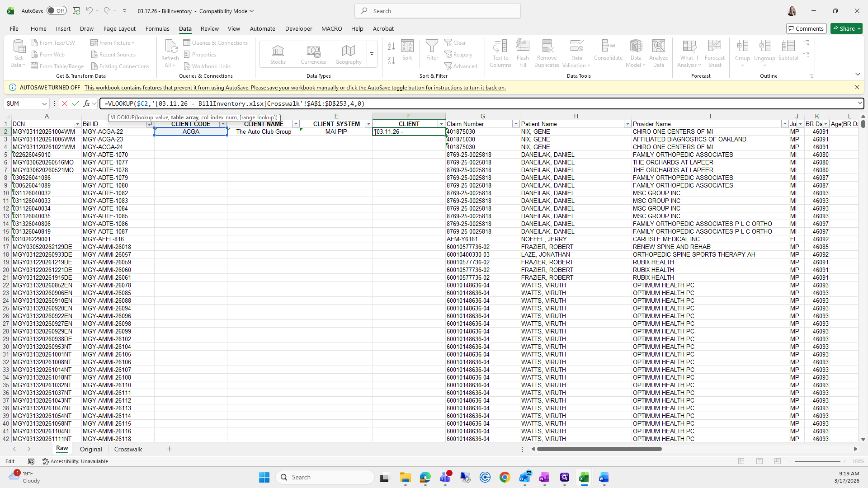Expand the Data Types gallery arrow

(372, 54)
